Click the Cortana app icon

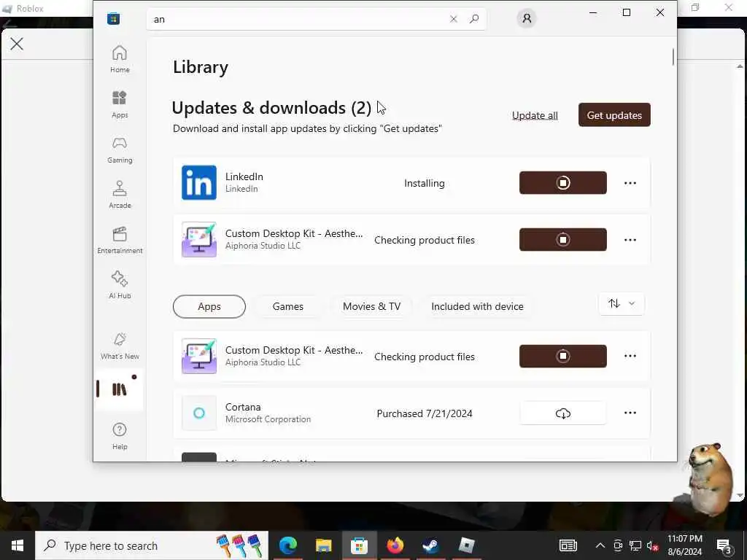199,413
